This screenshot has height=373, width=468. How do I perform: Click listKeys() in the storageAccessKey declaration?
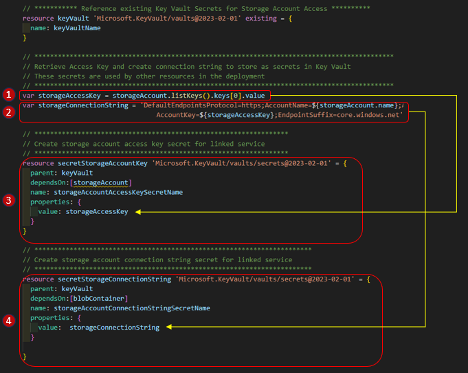tap(191, 96)
